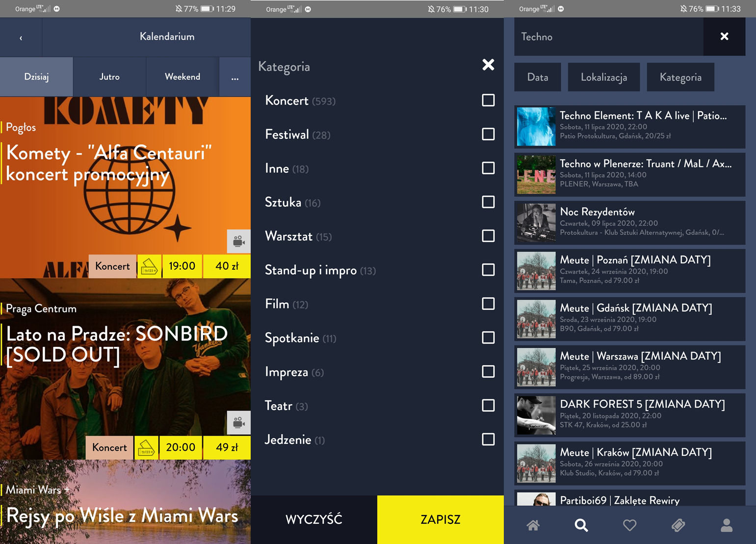This screenshot has height=544, width=756.
Task: Tap ticket icon on Komety concert
Action: (149, 266)
